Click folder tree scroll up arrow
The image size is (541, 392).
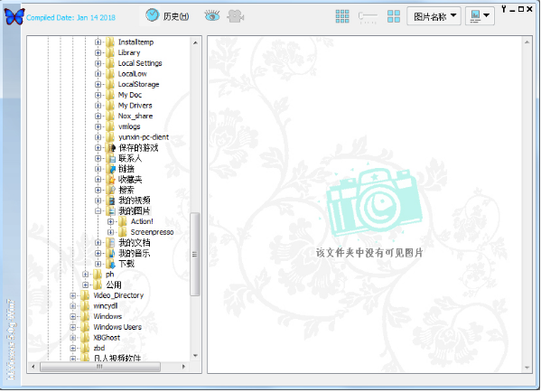[195, 42]
